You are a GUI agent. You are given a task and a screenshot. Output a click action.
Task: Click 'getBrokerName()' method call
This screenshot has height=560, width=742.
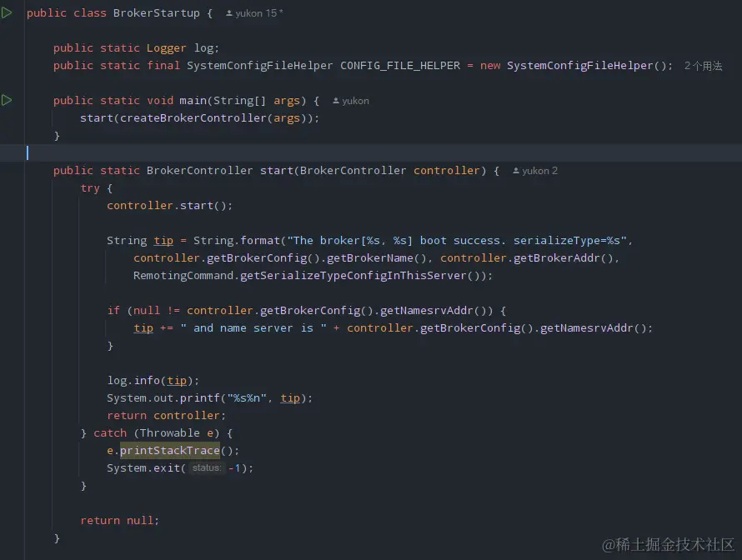point(377,258)
